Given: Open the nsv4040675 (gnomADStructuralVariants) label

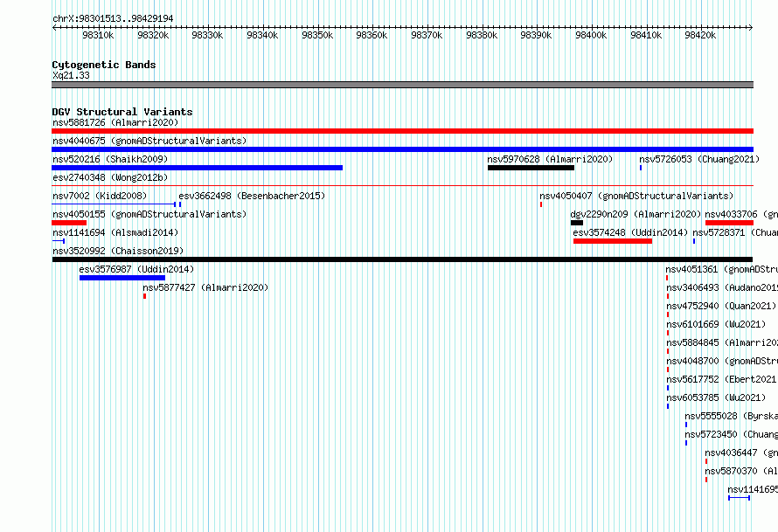Looking at the screenshot, I should [x=149, y=141].
